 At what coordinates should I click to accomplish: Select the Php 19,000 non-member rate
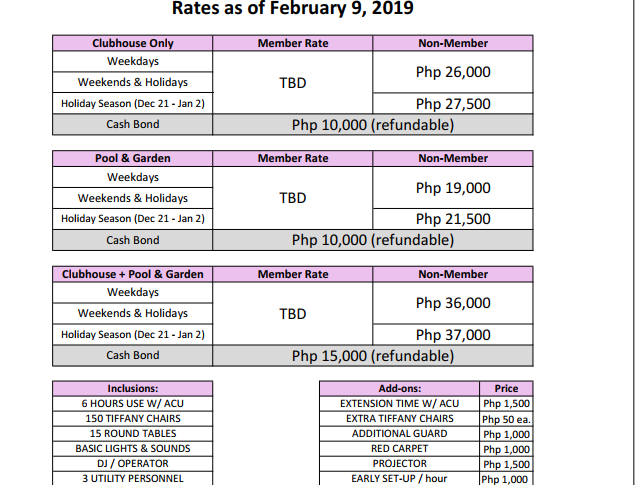pos(453,187)
